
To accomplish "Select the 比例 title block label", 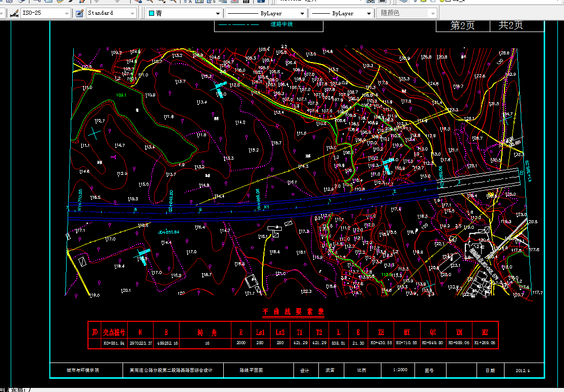I will tap(362, 370).
